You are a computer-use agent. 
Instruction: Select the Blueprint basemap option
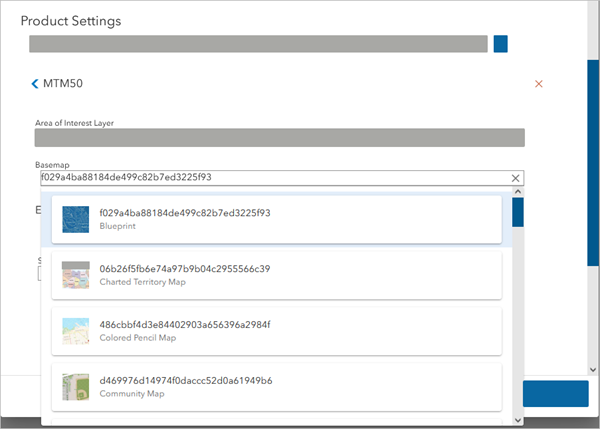280,219
